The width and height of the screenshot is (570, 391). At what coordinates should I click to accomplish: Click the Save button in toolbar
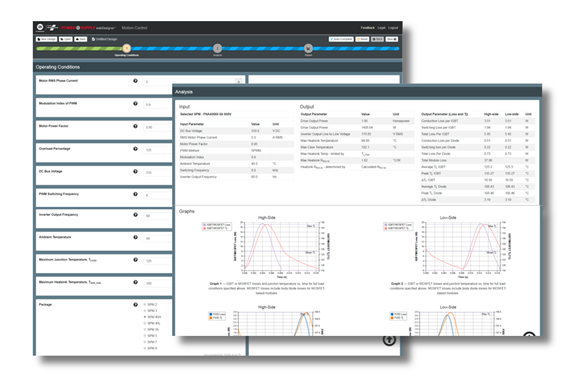click(81, 39)
